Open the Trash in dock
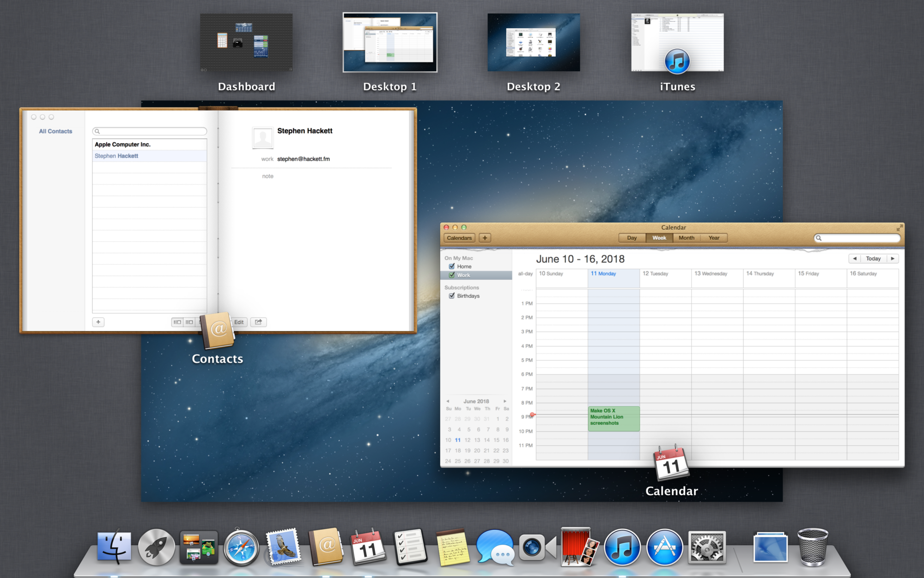 tap(813, 547)
